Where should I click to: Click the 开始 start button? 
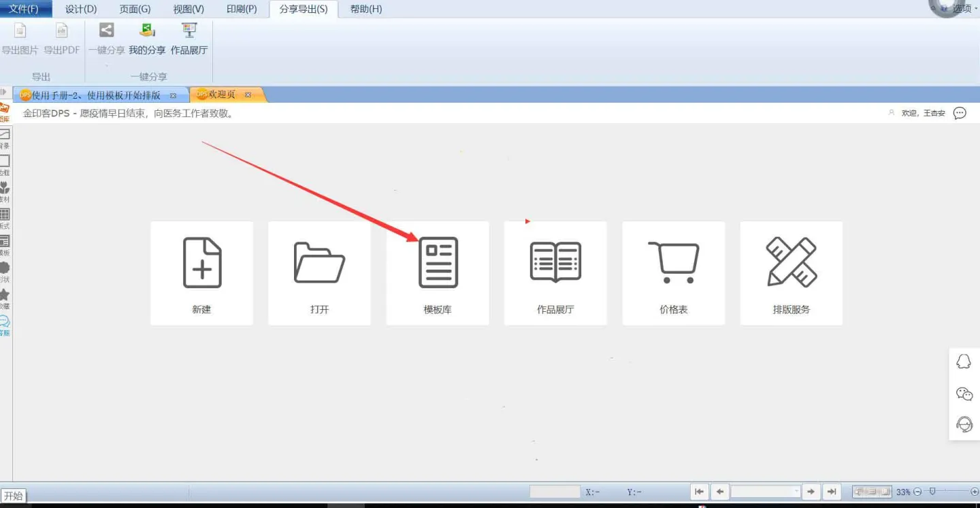coord(14,496)
